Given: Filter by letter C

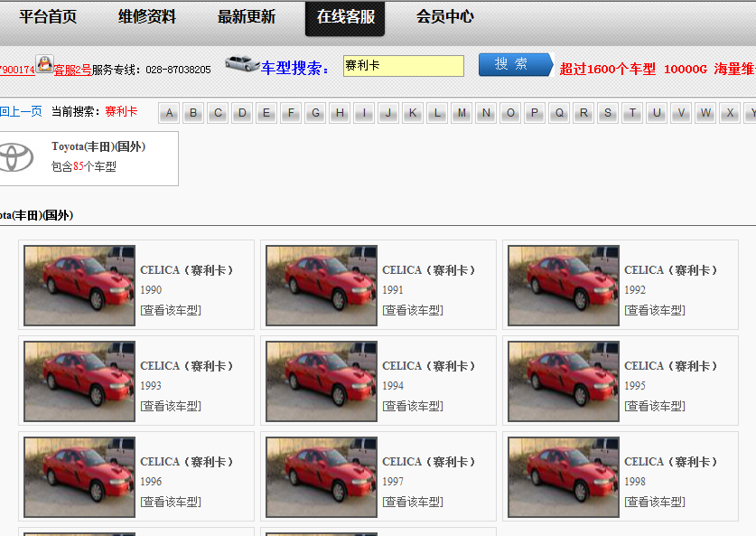Looking at the screenshot, I should click(x=218, y=113).
